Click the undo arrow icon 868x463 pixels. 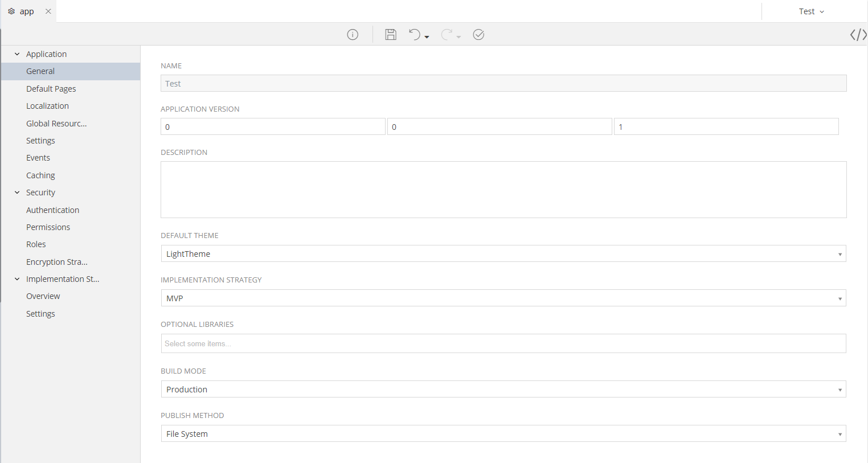pos(415,35)
